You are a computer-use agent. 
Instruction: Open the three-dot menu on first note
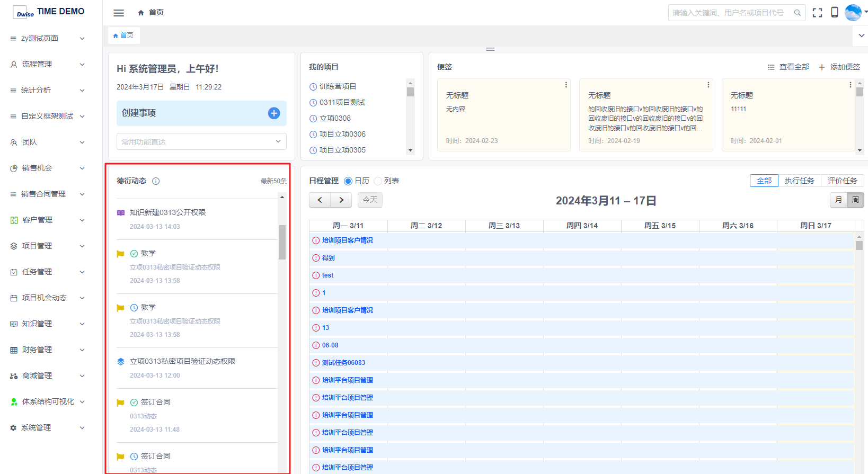point(566,85)
